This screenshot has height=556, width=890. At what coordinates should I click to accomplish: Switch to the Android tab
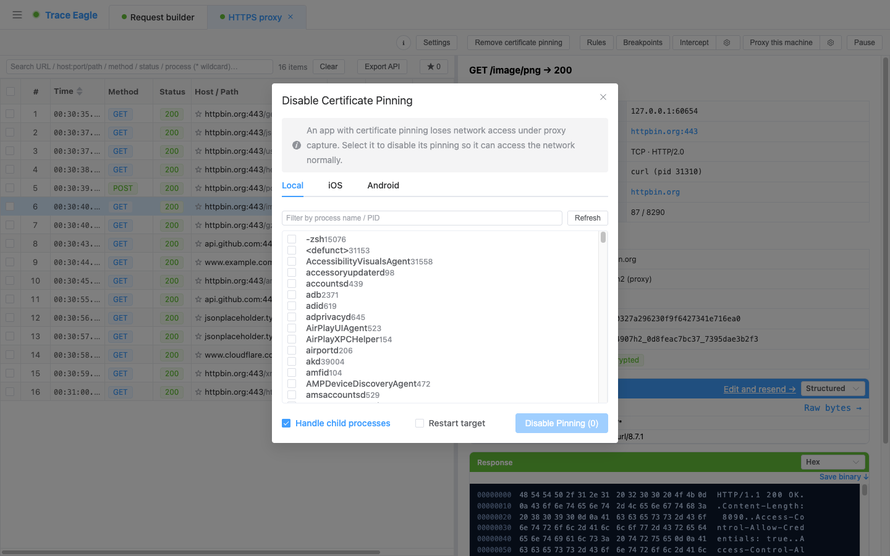pyautogui.click(x=383, y=186)
